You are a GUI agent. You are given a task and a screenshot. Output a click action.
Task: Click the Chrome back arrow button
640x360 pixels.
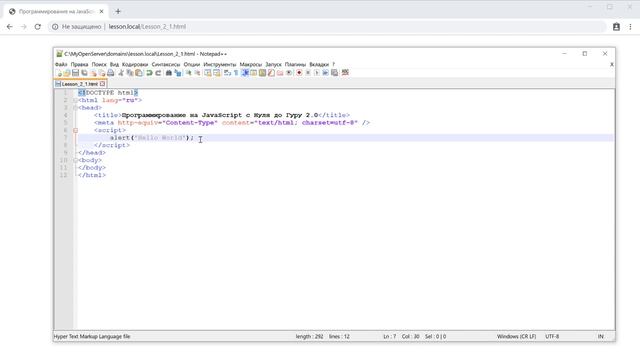(x=10, y=27)
